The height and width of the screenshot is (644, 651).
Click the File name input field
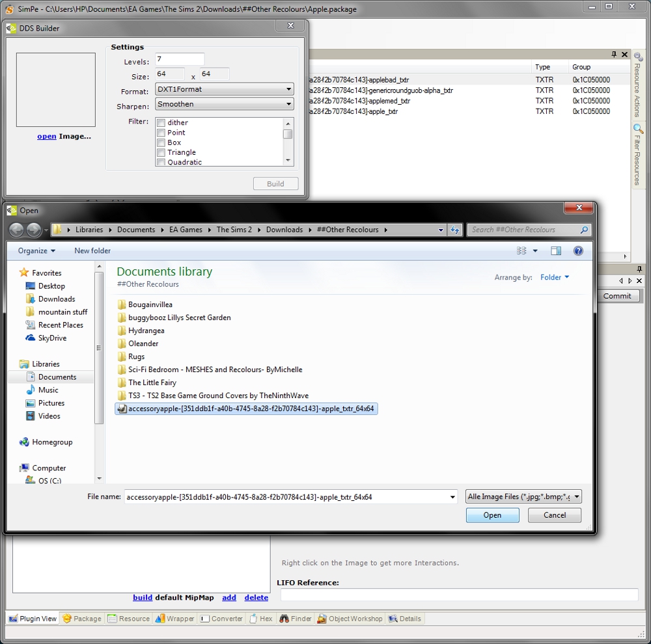286,497
